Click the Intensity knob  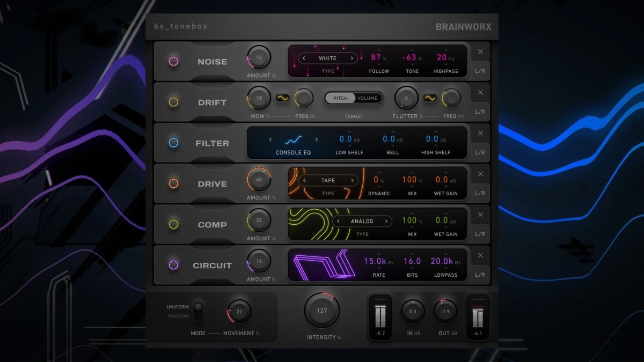tap(322, 311)
